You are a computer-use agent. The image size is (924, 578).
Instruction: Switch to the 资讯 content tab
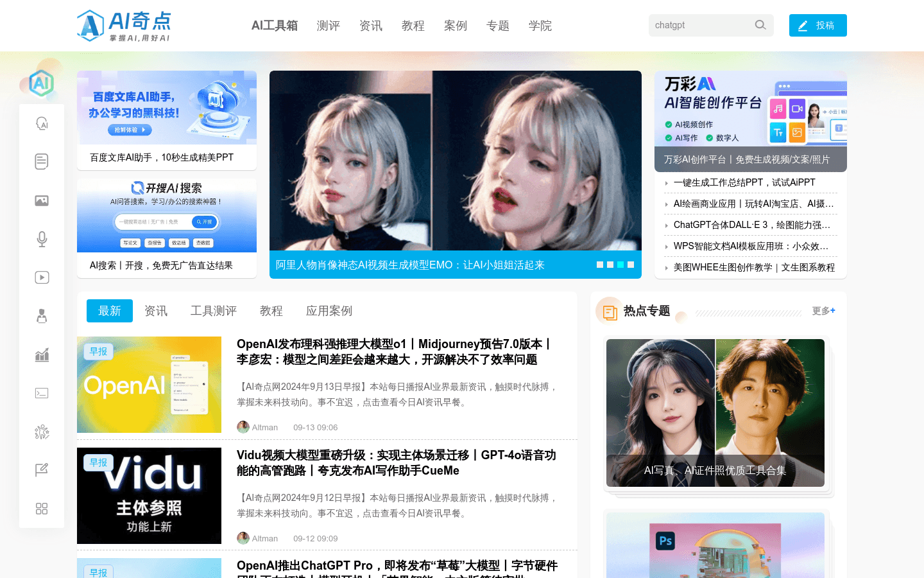(x=156, y=311)
